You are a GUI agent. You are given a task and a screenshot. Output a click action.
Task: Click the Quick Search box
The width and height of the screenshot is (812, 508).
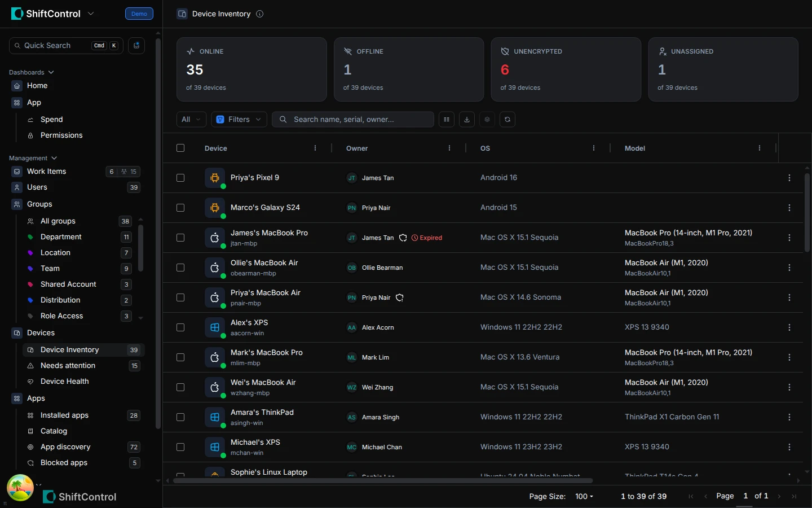point(66,46)
